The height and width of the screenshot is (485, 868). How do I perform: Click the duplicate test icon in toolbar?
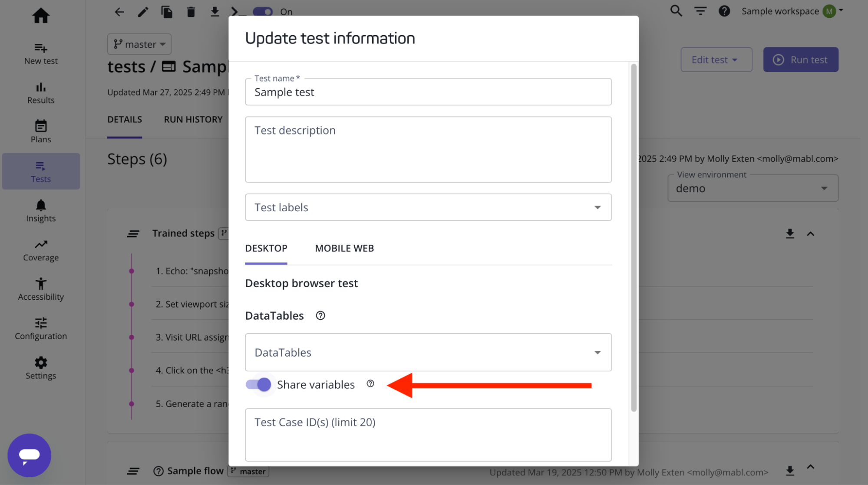[x=167, y=12]
